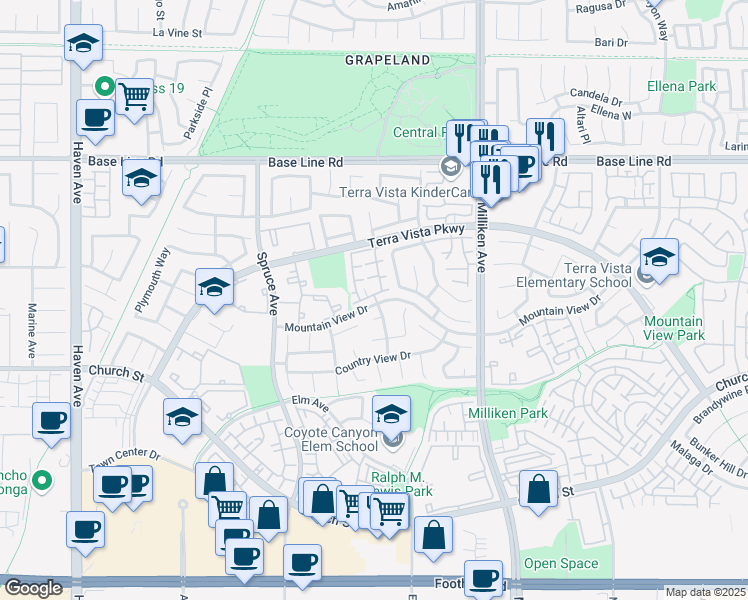Click the coffee cup marker on Haven Ave above Base Line Rd
This screenshot has width=748, height=600.
click(x=95, y=118)
